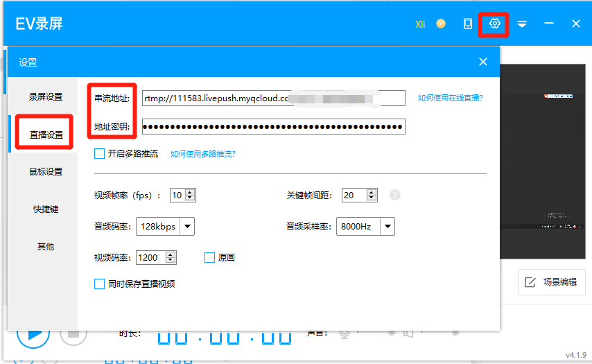Image resolution: width=592 pixels, height=364 pixels.
Task: Switch to the 录屏设置 tab
Action: (46, 97)
